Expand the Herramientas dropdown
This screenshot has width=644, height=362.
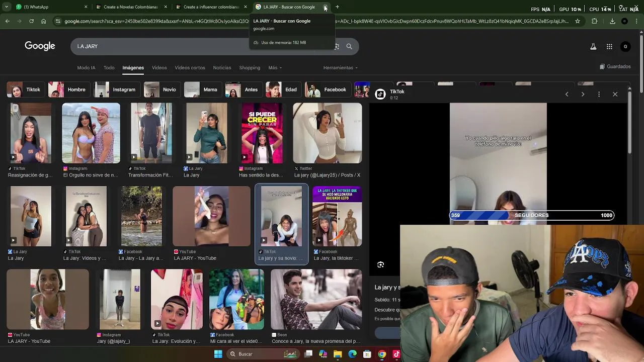[341, 68]
